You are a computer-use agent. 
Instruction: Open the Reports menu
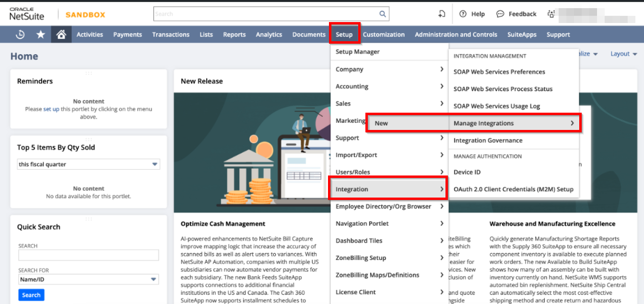(234, 35)
